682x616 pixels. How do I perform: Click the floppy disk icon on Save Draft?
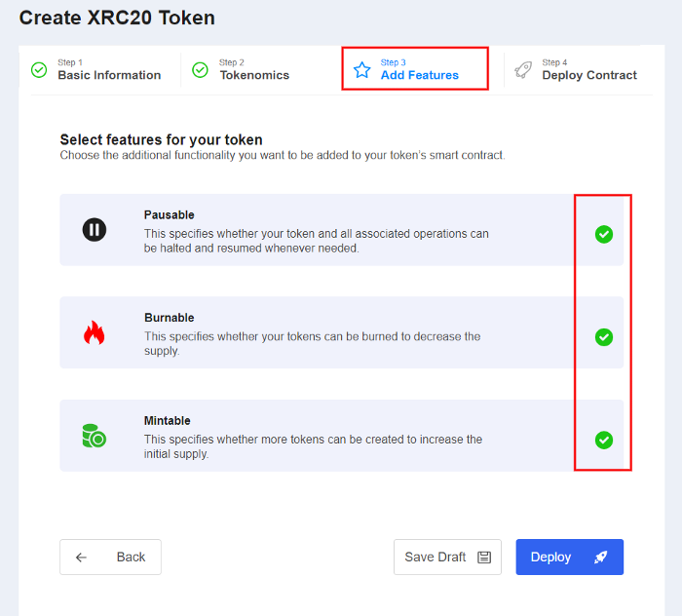click(484, 558)
